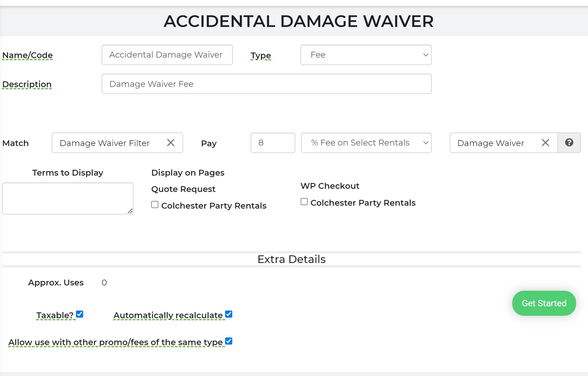Check Quote Request Colchester Party Rentals box

[155, 205]
